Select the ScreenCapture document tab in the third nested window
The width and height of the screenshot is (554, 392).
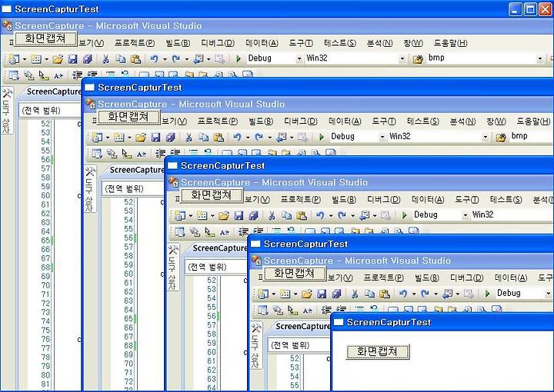[x=219, y=248]
